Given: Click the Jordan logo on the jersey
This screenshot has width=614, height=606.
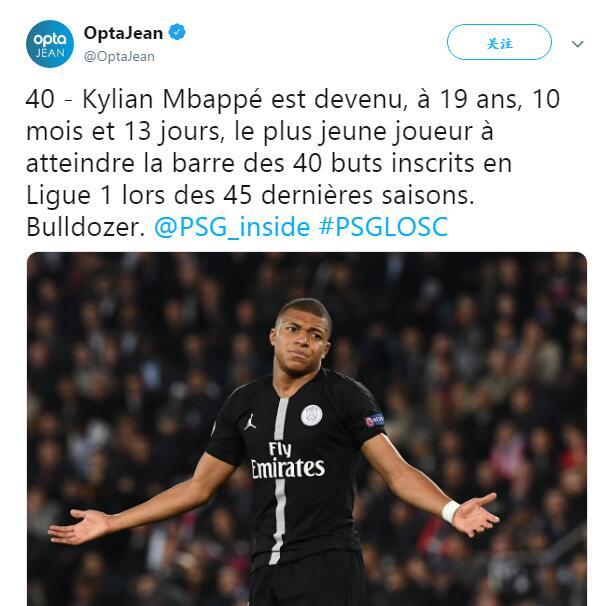Looking at the screenshot, I should coord(250,422).
